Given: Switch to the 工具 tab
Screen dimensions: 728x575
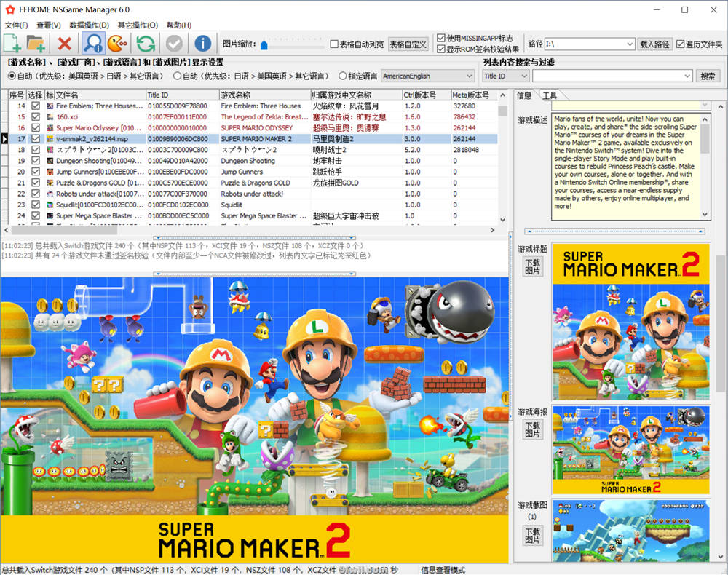Looking at the screenshot, I should tap(550, 95).
